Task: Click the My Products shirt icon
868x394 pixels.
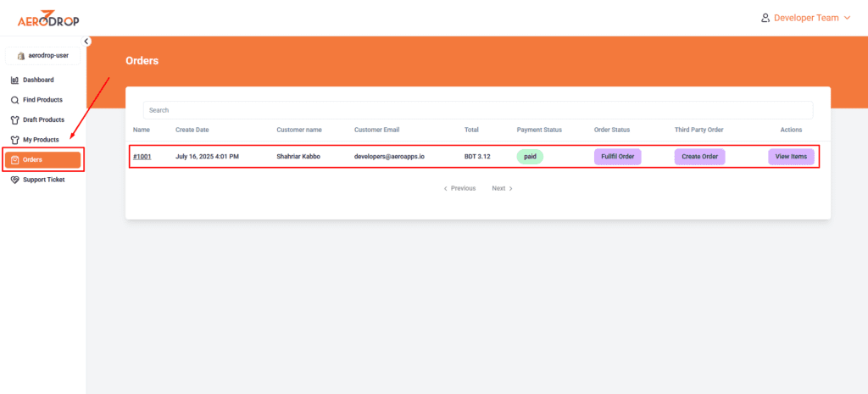Action: coord(14,140)
